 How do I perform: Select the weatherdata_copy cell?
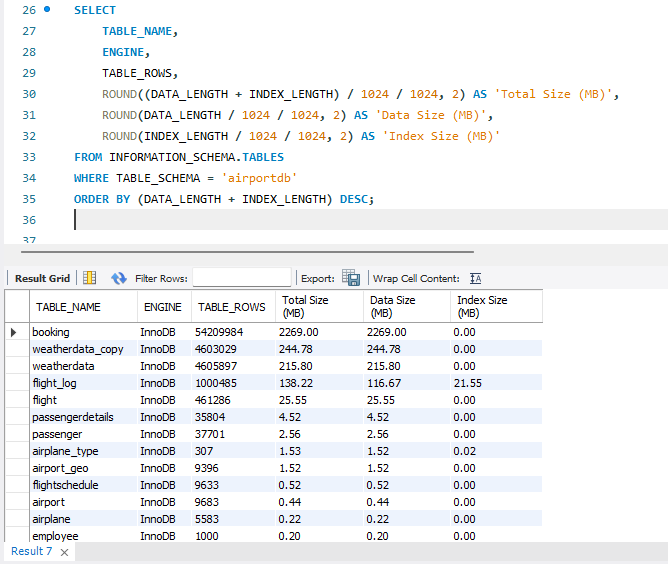point(77,349)
